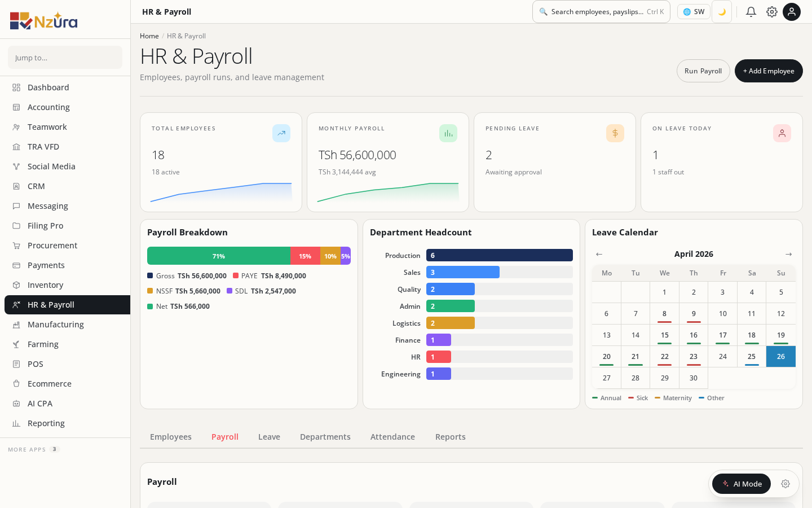This screenshot has width=812, height=508.
Task: Click Nzura logo
Action: pyautogui.click(x=44, y=21)
